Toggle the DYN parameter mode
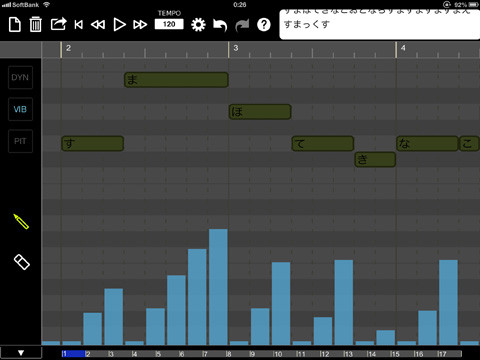 tap(20, 77)
